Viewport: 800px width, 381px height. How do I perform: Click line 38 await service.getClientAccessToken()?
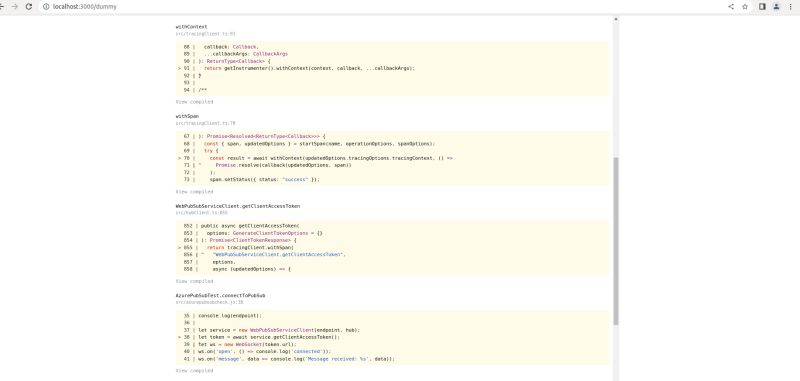coord(269,337)
